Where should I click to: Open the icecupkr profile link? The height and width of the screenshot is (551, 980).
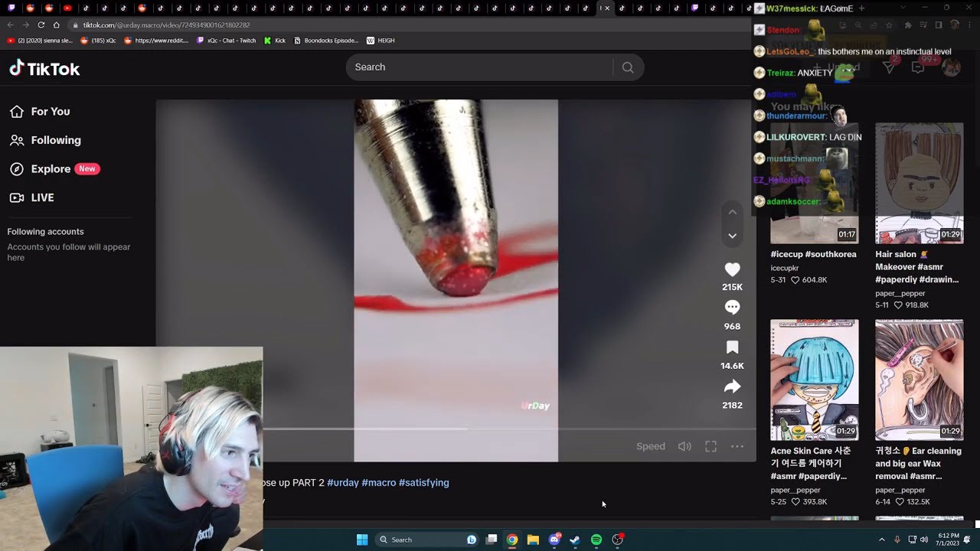pos(786,268)
